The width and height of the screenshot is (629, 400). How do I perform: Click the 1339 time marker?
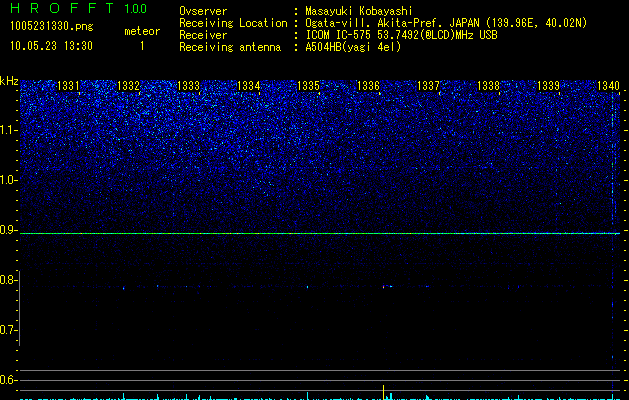(x=548, y=86)
